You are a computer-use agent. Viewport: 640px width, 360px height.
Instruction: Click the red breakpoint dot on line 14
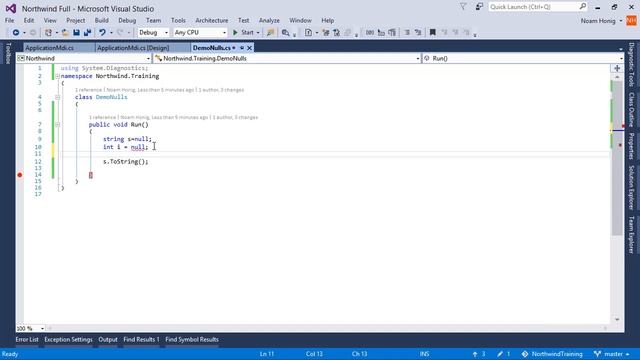[x=20, y=175]
